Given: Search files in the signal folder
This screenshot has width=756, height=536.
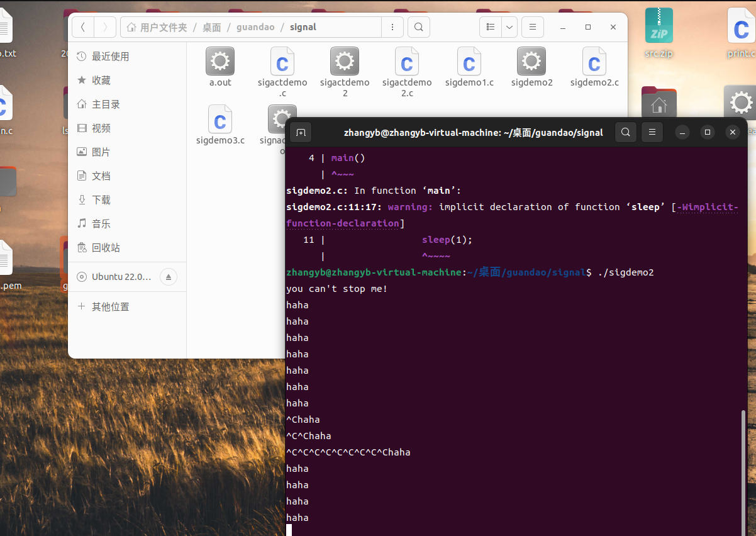Looking at the screenshot, I should coord(419,27).
